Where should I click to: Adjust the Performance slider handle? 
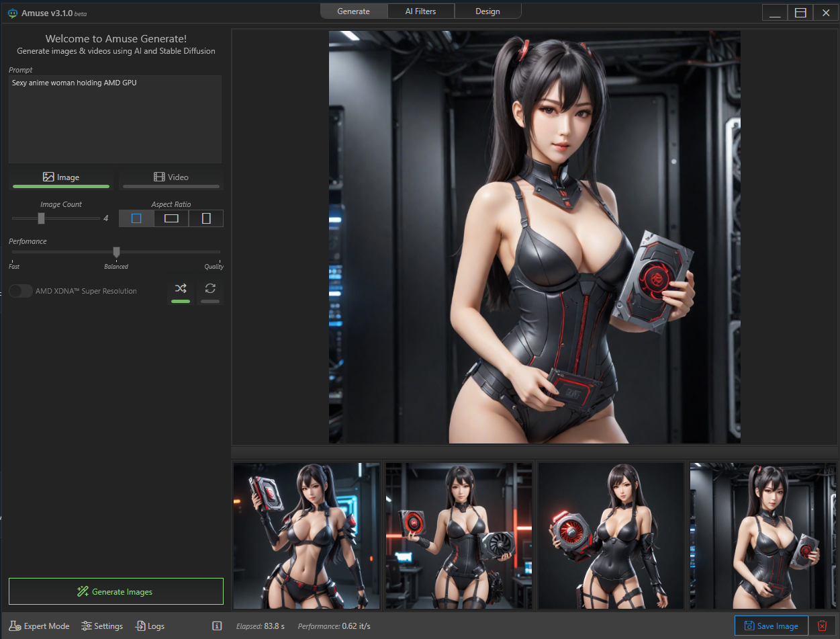[116, 252]
